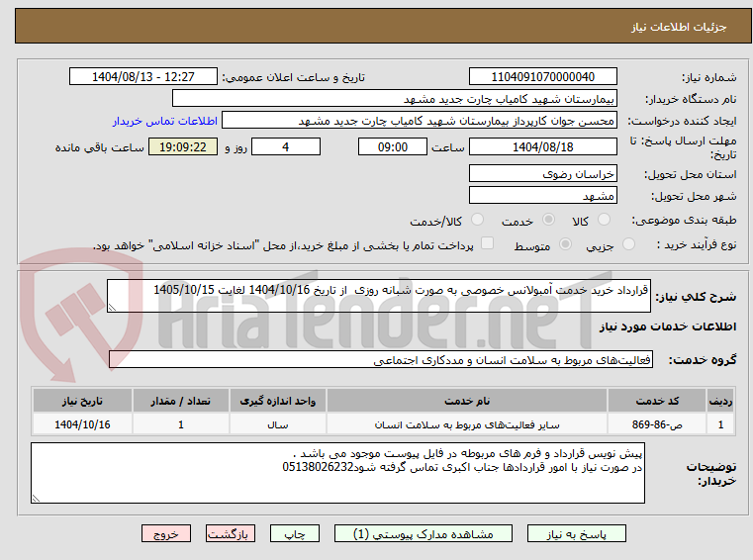Click the تعداد / مقدار column header

[x=180, y=401]
